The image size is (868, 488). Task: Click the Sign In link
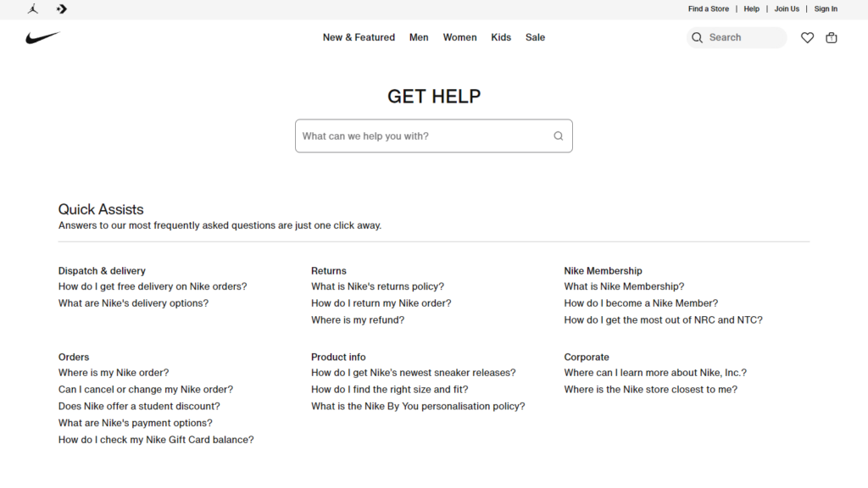(x=826, y=8)
